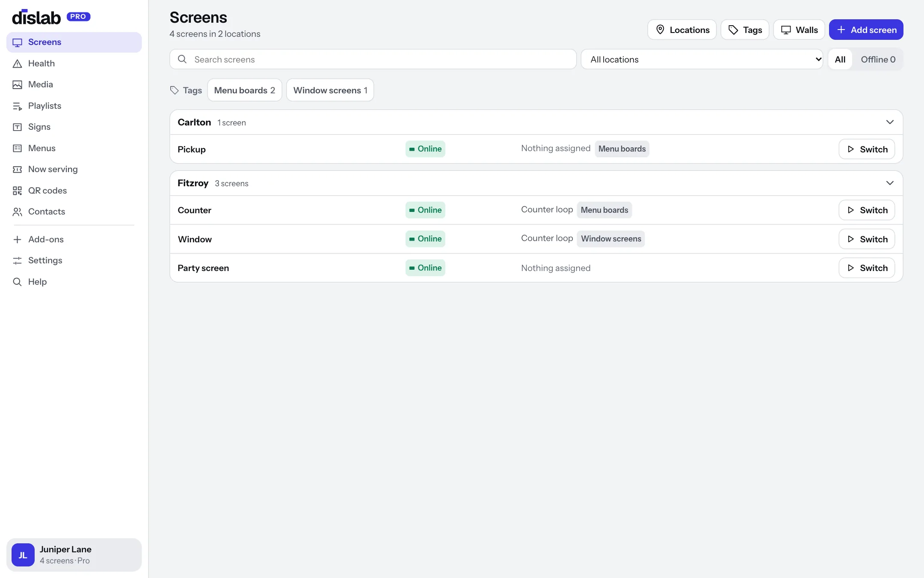Toggle the Window screens 1 tag filter
Viewport: 924px width, 578px height.
pos(330,90)
